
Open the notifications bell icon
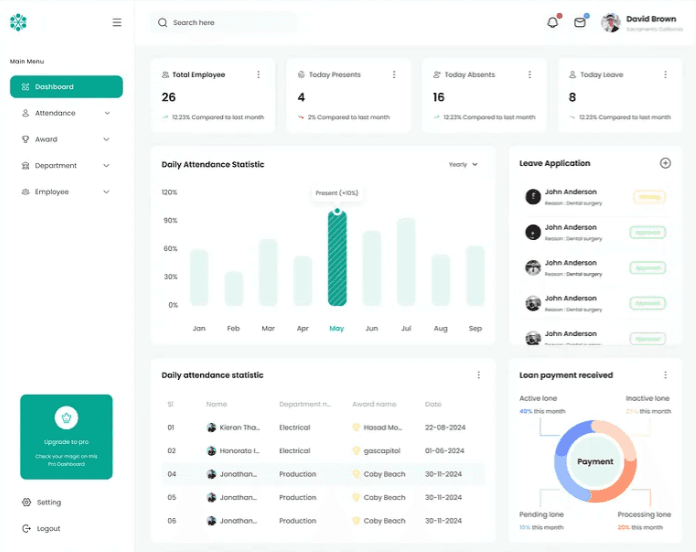pos(553,22)
